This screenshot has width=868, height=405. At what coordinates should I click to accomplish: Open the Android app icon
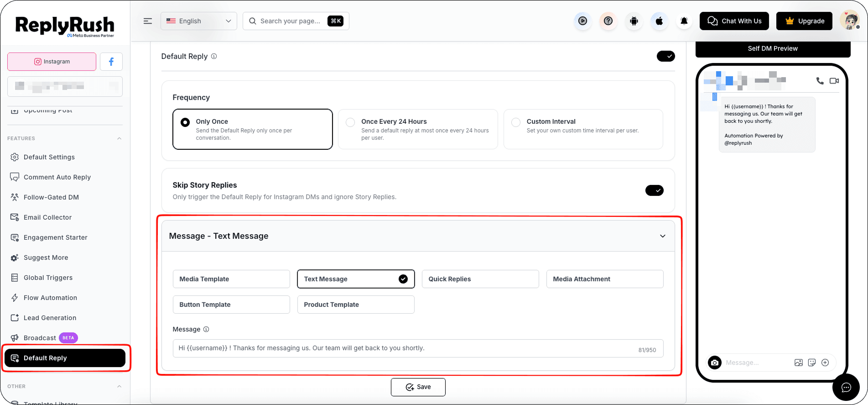coord(634,21)
